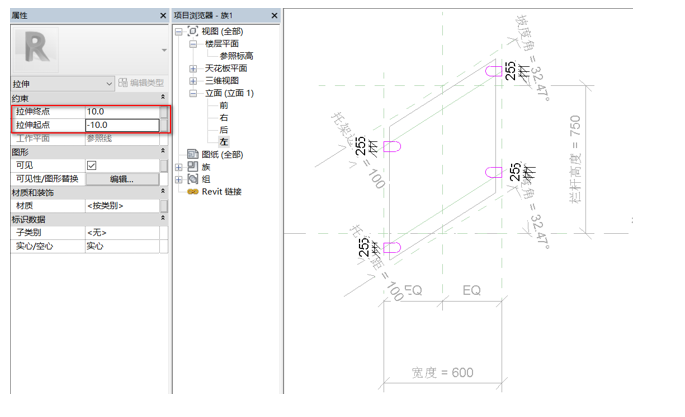Select 参照标高 floor plan view
Viewport: 685px width, 417px height.
pos(236,56)
